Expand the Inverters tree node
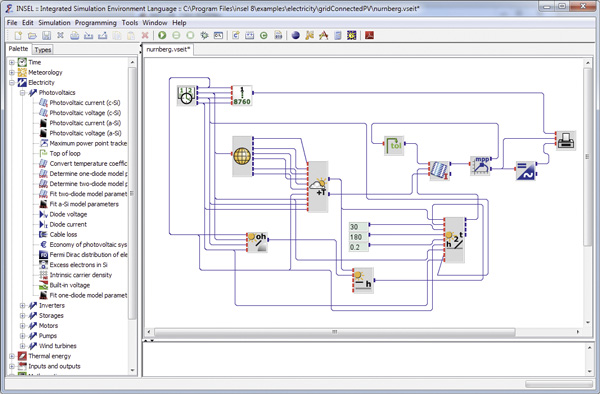 pos(23,305)
